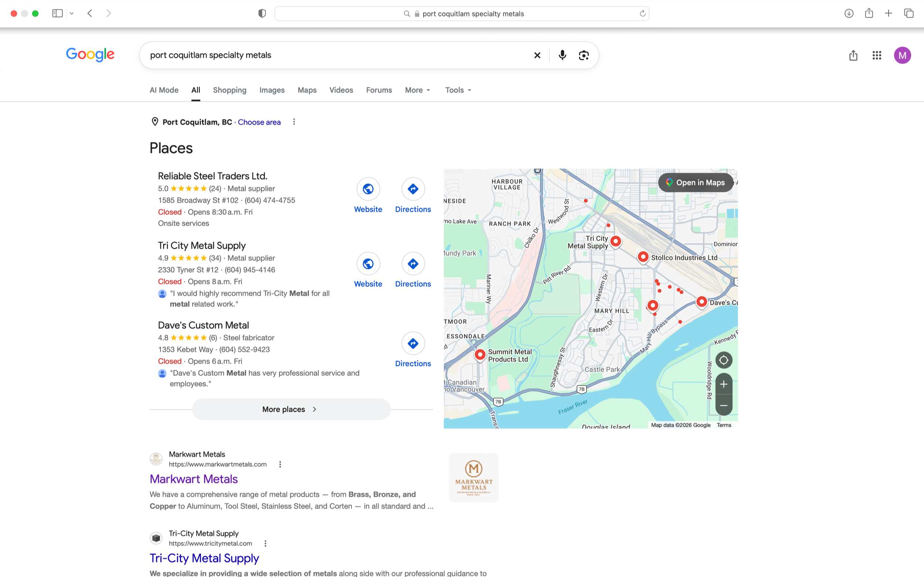
Task: Click the Dave's Custom Metal map pin
Action: (x=701, y=302)
